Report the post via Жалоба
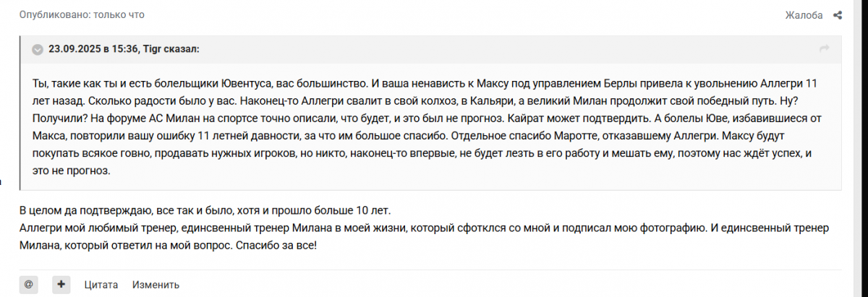Image resolution: width=868 pixels, height=297 pixels. coord(804,15)
